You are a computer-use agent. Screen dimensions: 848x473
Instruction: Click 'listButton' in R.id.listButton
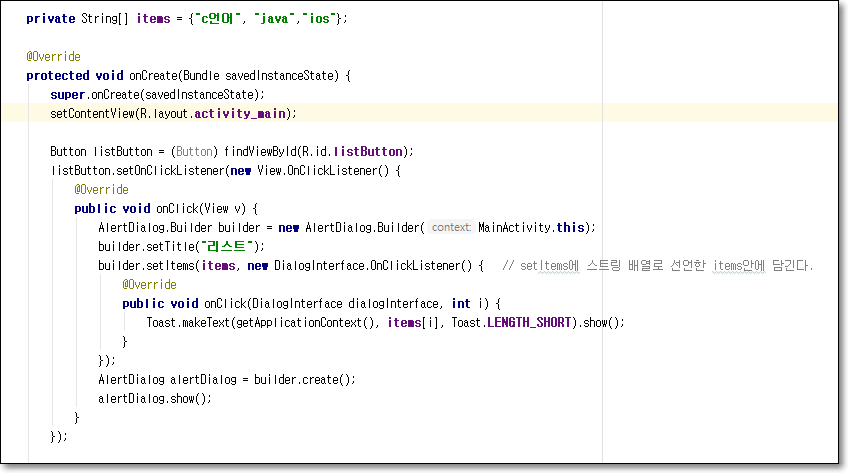click(368, 151)
